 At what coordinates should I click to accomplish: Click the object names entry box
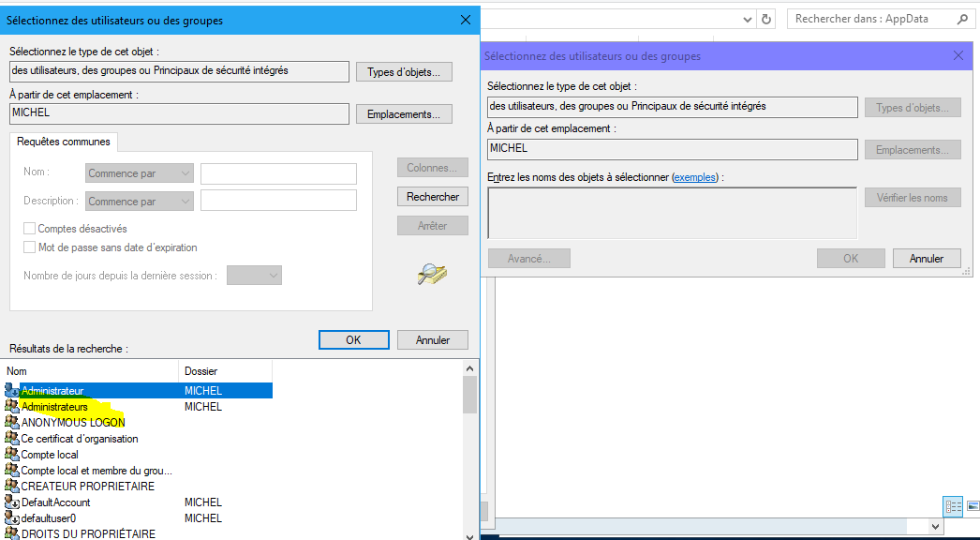(672, 213)
